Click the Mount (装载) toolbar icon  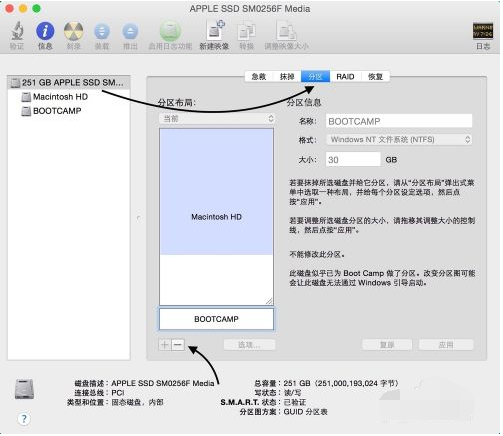point(102,31)
